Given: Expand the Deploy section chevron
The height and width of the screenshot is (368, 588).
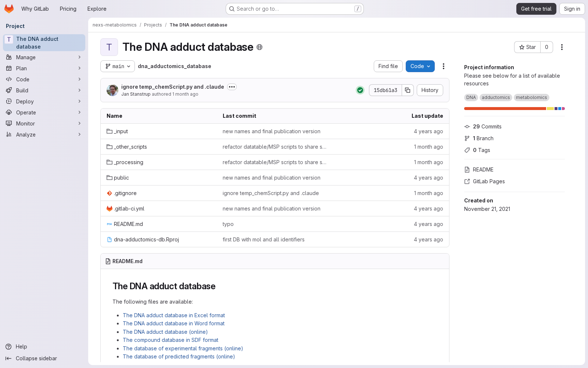Looking at the screenshot, I should [79, 102].
